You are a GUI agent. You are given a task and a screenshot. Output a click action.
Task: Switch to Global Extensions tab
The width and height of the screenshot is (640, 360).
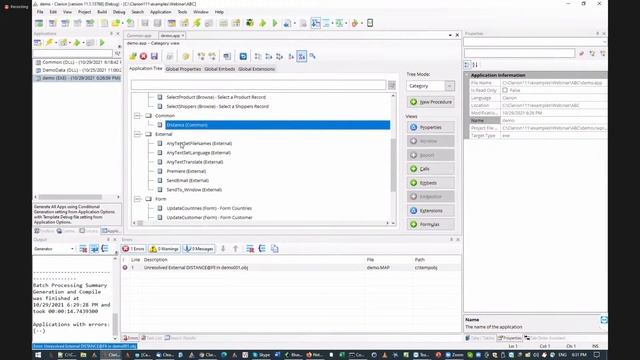coord(256,69)
